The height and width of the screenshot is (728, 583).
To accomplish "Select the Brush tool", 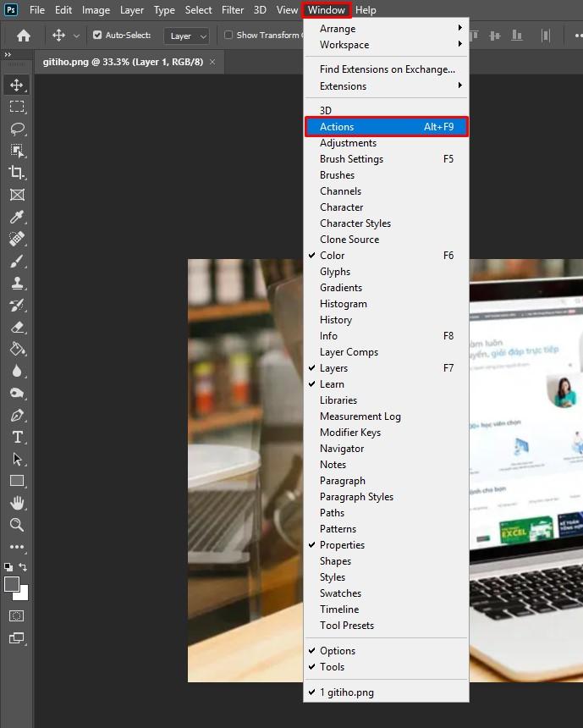I will (x=17, y=261).
